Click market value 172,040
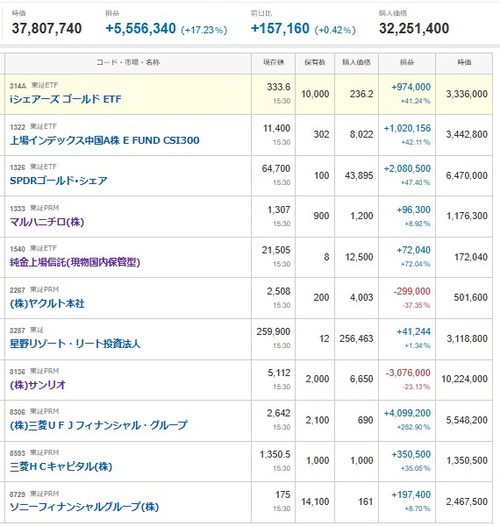Viewport: 500px width, 526px height. pos(471,257)
